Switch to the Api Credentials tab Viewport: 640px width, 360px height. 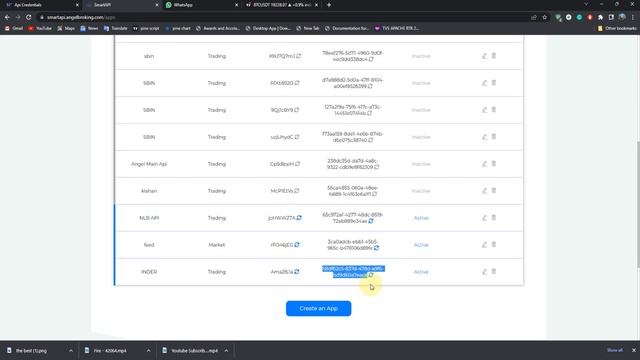point(41,5)
